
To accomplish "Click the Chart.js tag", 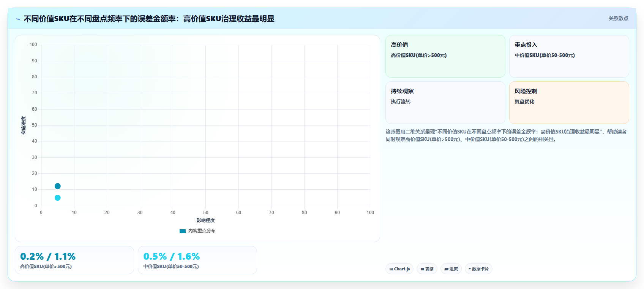I will pos(399,269).
